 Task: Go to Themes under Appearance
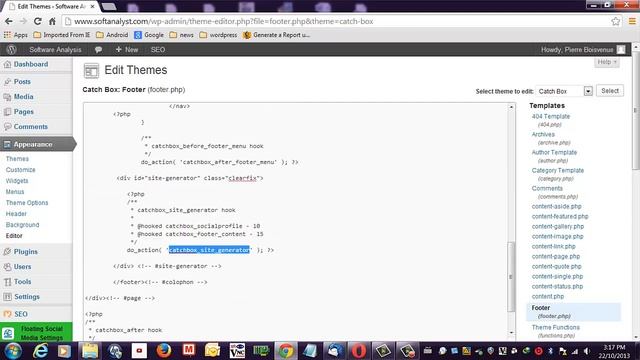(x=17, y=159)
